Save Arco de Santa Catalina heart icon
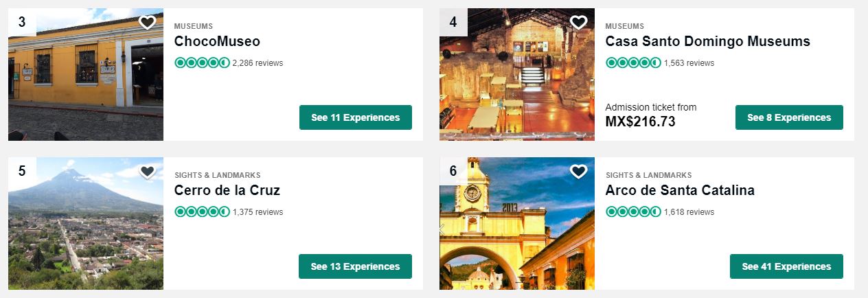Viewport: 868px width, 298px height. point(579,172)
